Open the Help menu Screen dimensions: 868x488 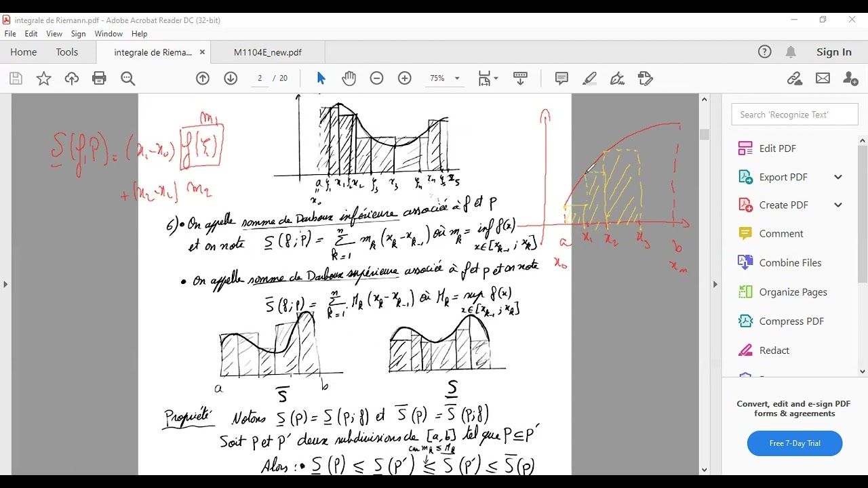coord(140,34)
